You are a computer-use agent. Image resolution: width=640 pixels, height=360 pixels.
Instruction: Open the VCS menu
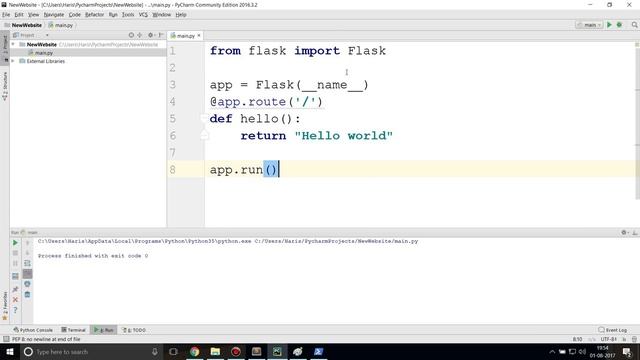coord(143,15)
